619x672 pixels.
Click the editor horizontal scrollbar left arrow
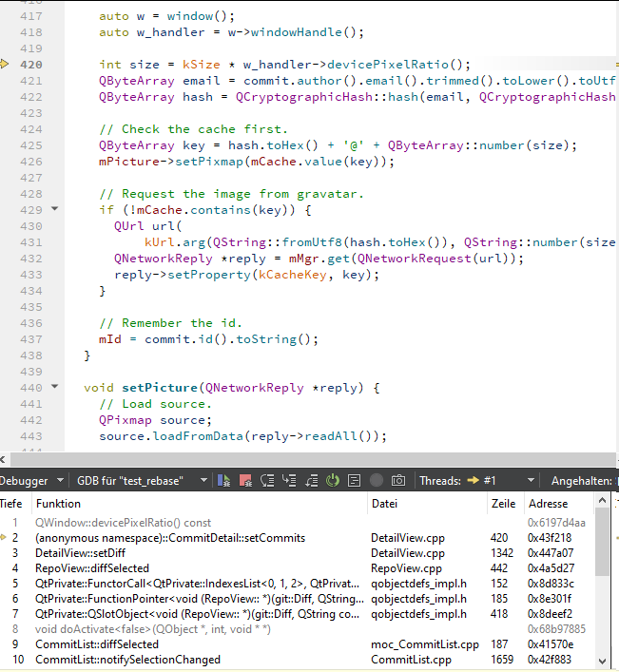click(x=3, y=460)
